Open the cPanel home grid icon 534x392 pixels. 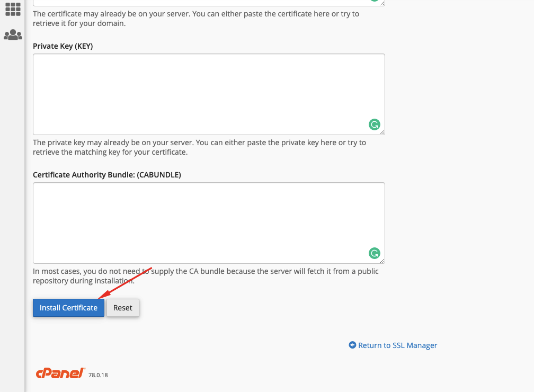pyautogui.click(x=13, y=9)
